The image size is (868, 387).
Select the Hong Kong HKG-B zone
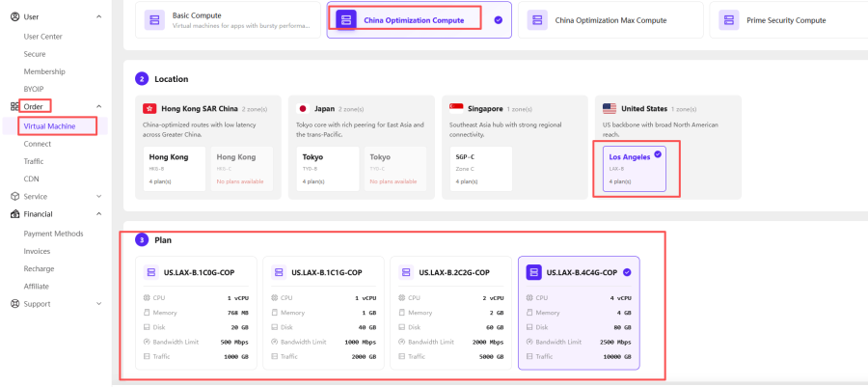174,169
